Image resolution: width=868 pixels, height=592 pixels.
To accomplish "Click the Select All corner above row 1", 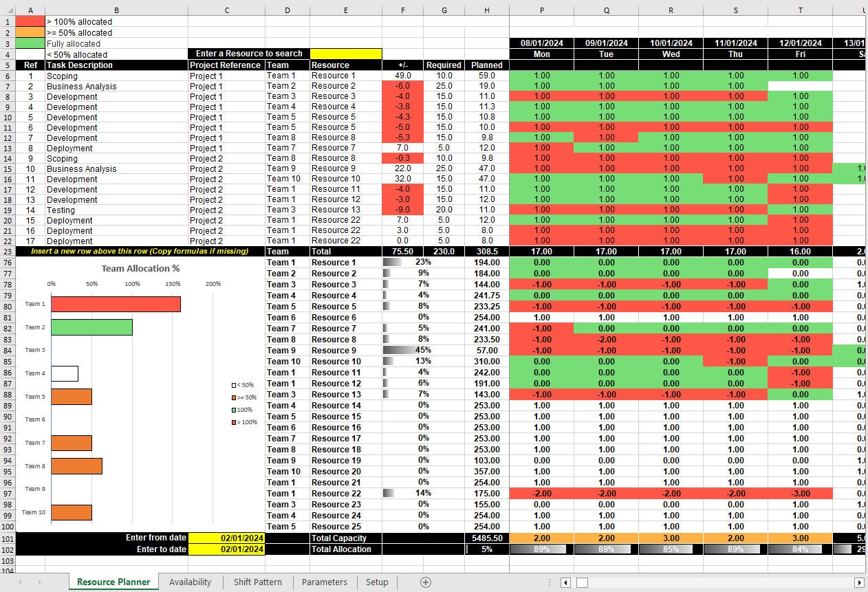I will [8, 9].
